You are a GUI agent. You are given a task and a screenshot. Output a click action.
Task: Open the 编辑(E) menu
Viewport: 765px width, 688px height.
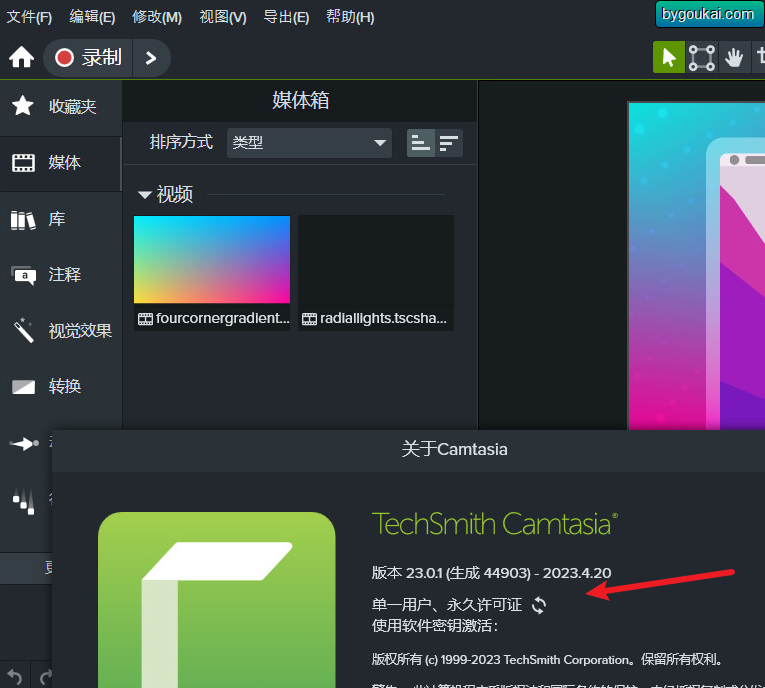(x=92, y=17)
